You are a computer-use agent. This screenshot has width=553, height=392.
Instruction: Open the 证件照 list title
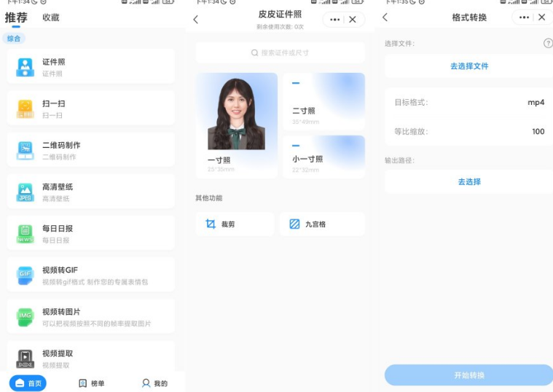pyautogui.click(x=54, y=62)
